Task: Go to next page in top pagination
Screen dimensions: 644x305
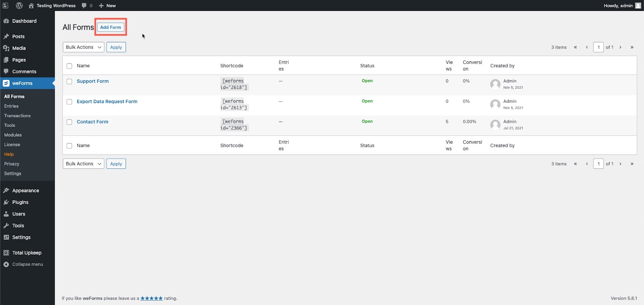Action: coord(621,47)
